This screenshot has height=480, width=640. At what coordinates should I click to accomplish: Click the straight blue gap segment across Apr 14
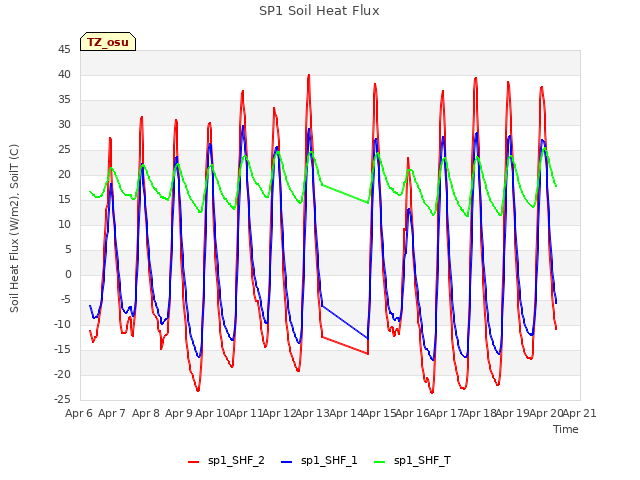coord(345,322)
